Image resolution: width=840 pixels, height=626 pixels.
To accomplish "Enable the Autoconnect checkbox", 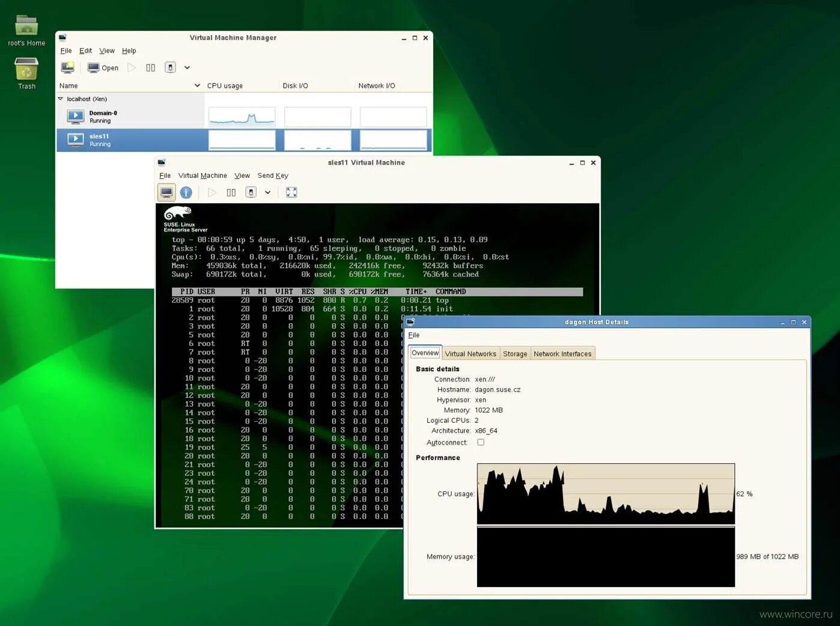I will tap(481, 442).
